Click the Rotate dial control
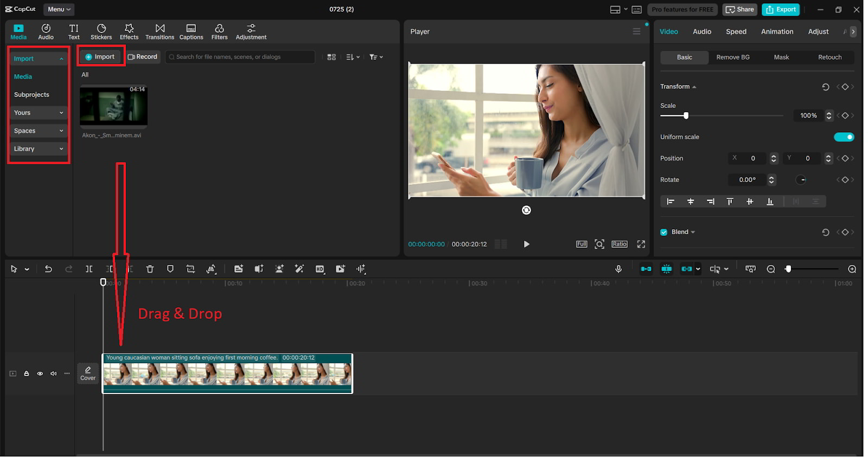This screenshot has width=868, height=458. point(801,180)
